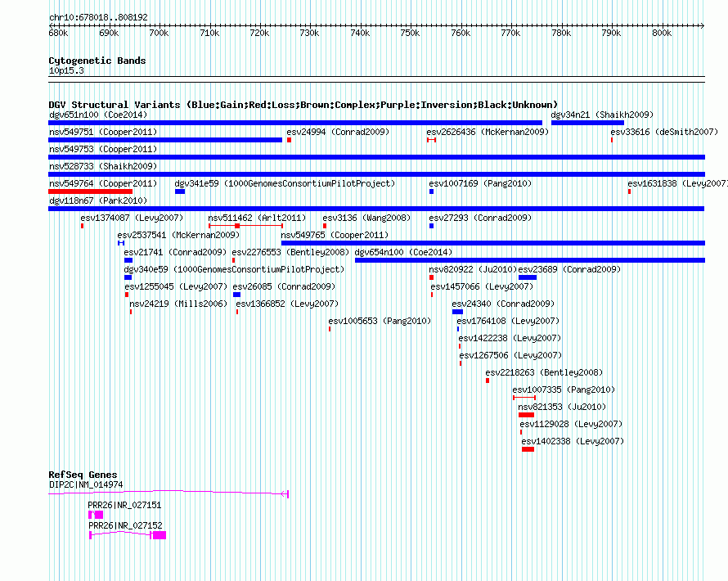Open esv2537541 (McKernan2009) label
The height and width of the screenshot is (581, 728).
pyautogui.click(x=178, y=235)
